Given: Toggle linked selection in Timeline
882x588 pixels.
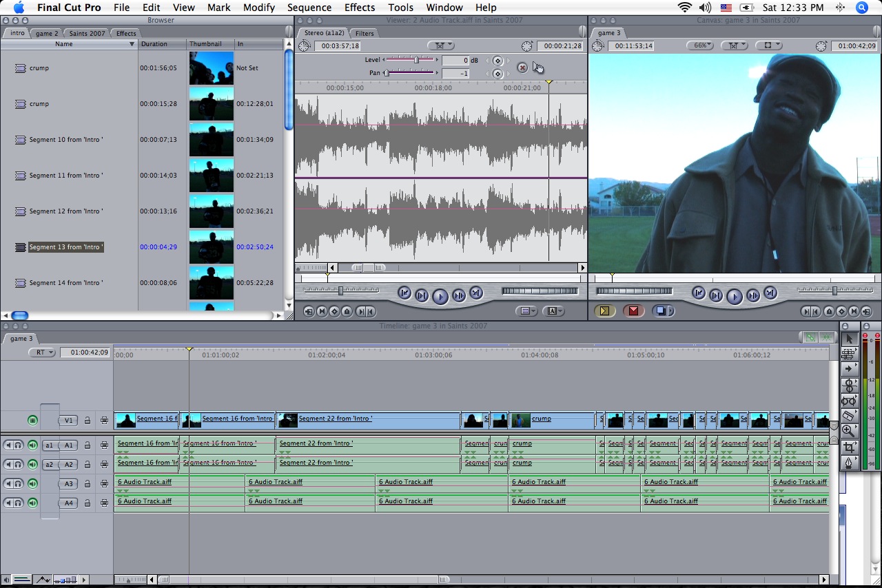Looking at the screenshot, I should point(810,337).
